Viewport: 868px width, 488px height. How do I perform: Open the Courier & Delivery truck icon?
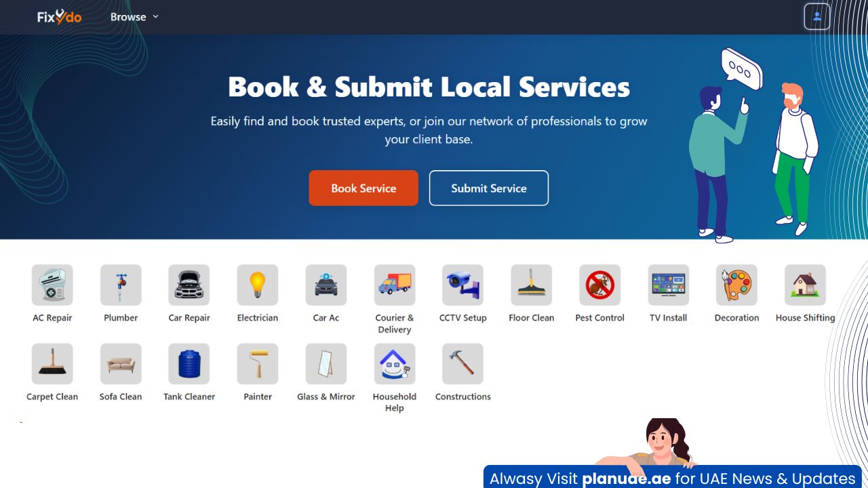point(394,285)
